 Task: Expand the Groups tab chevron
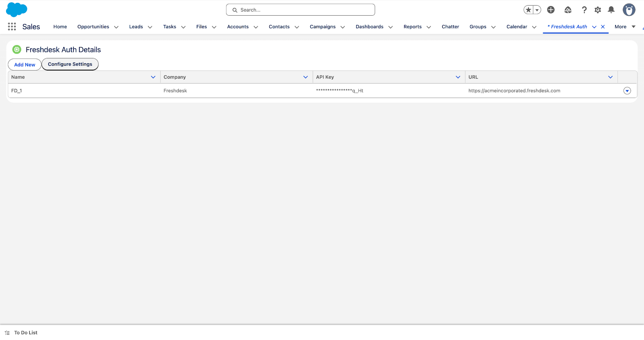point(493,27)
